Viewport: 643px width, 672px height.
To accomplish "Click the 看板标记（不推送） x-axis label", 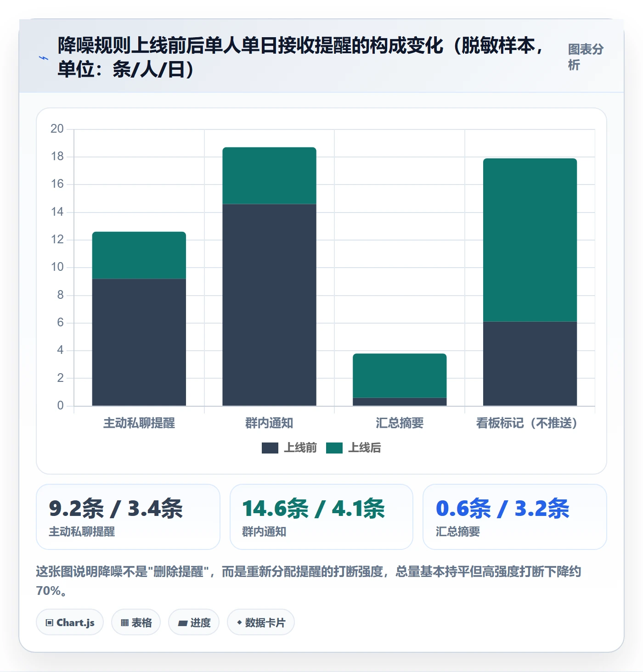I will click(x=527, y=423).
